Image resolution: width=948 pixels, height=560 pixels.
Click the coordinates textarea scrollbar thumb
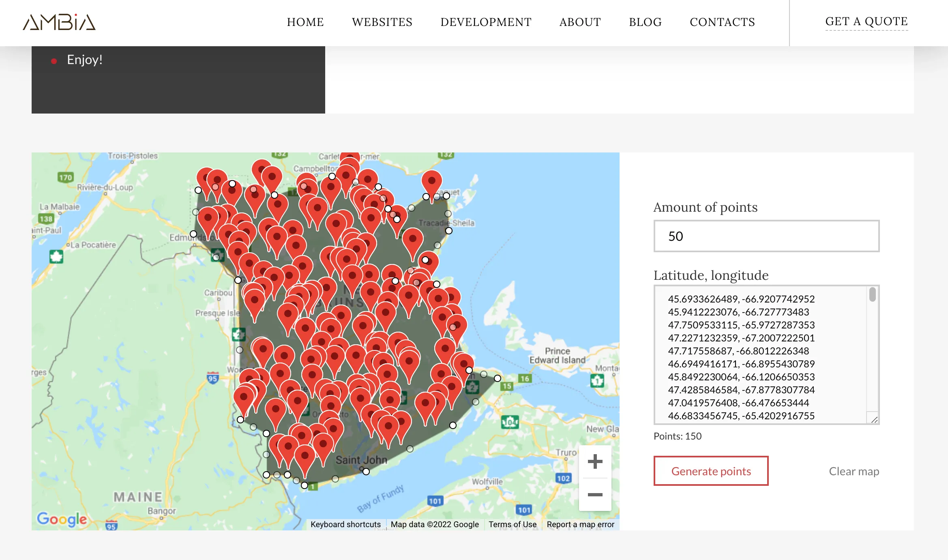(x=873, y=294)
